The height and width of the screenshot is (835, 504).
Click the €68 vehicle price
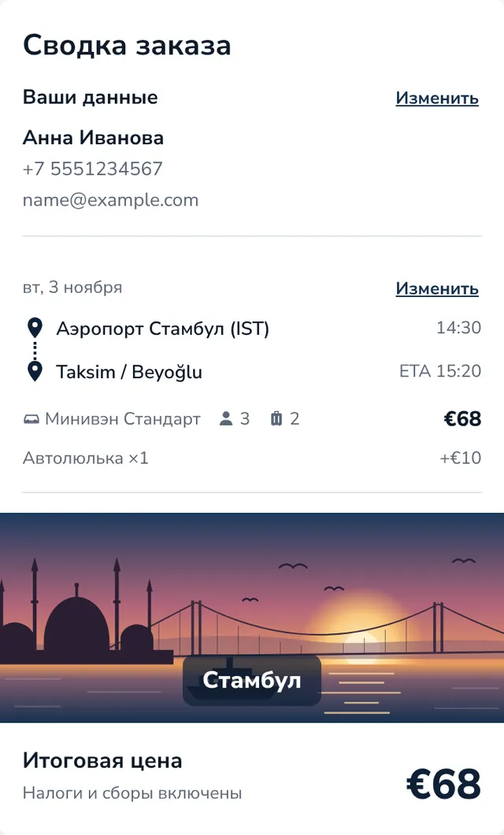[462, 419]
